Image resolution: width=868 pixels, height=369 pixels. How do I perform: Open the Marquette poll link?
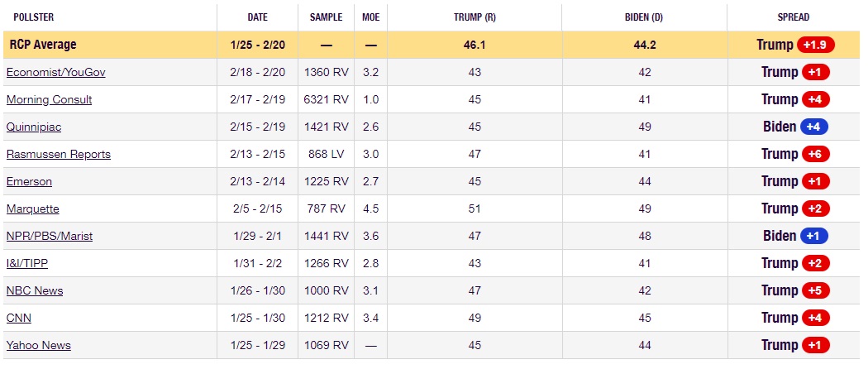click(x=33, y=208)
